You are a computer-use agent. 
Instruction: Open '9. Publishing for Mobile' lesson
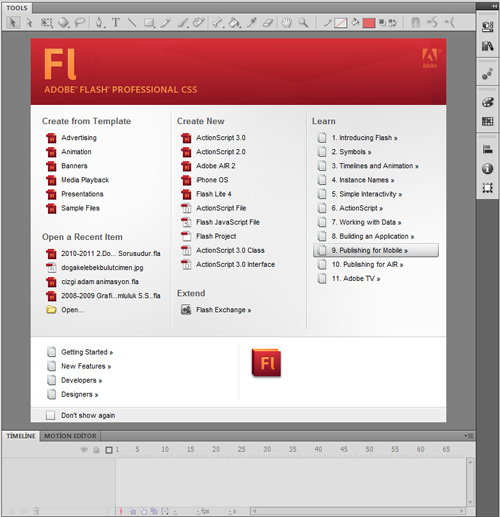point(376,250)
